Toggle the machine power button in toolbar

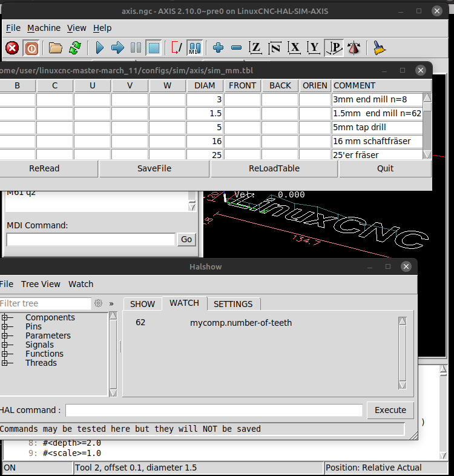(x=31, y=48)
